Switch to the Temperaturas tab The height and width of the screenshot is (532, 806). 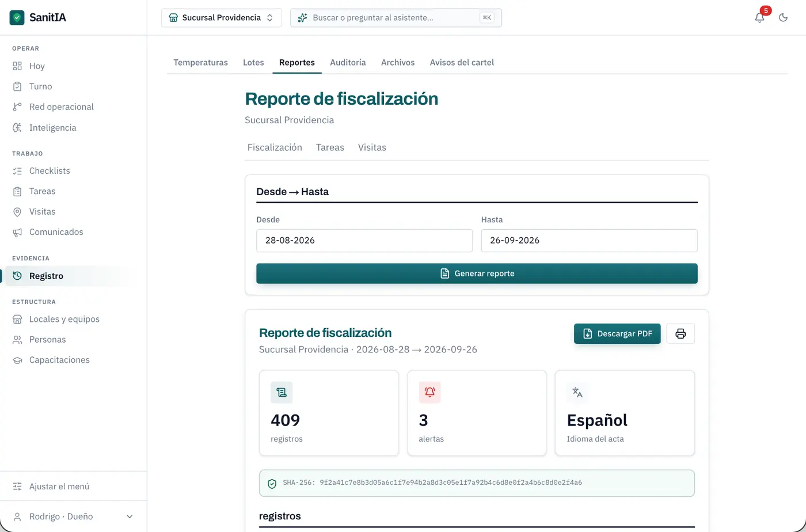click(200, 62)
